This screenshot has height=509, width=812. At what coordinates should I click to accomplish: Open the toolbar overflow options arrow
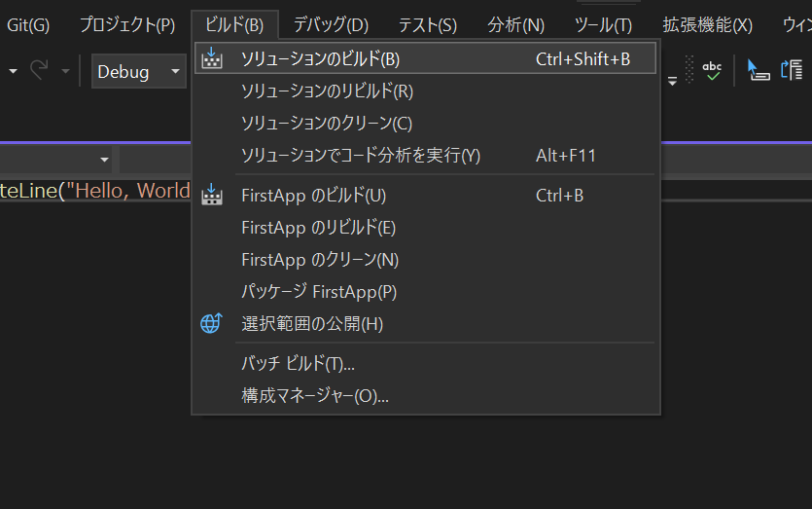[672, 81]
